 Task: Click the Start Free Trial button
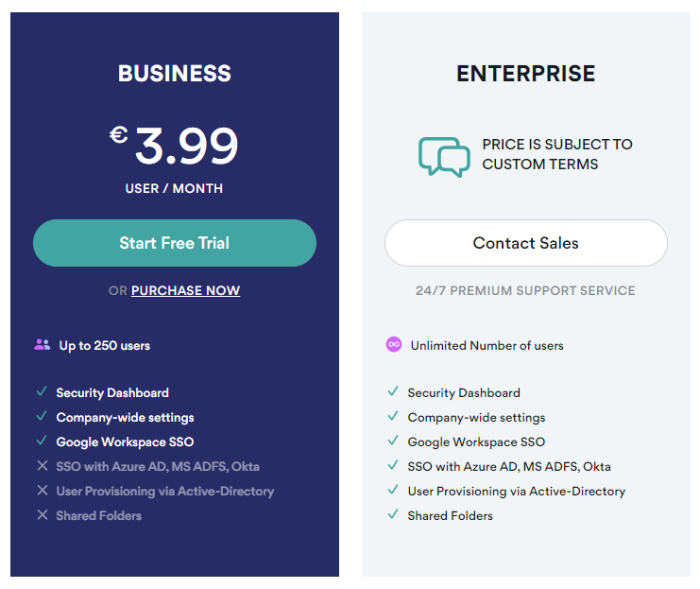[x=175, y=243]
